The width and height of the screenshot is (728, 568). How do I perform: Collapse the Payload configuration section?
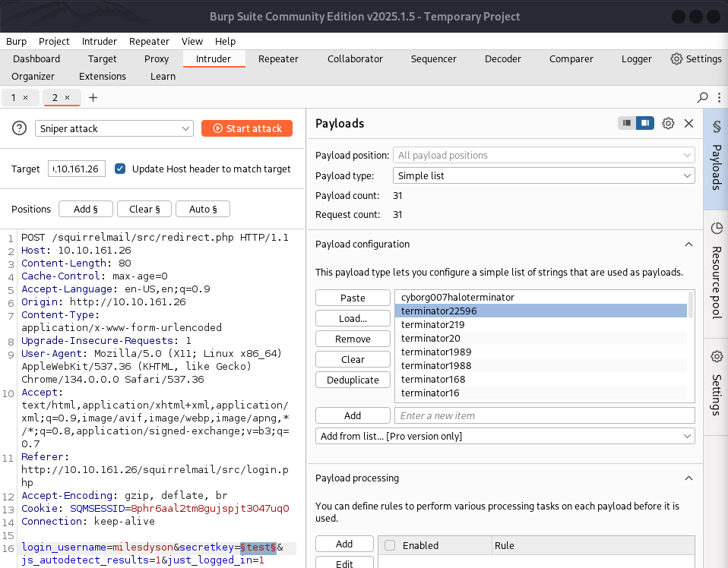[x=689, y=244]
